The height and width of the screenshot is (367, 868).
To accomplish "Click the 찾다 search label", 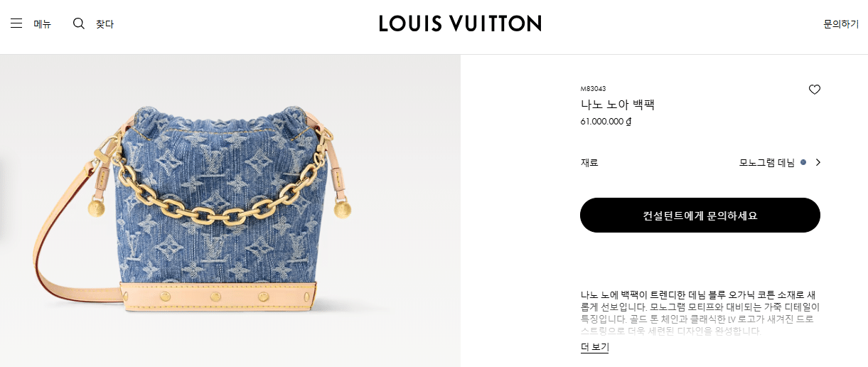I will (x=105, y=23).
